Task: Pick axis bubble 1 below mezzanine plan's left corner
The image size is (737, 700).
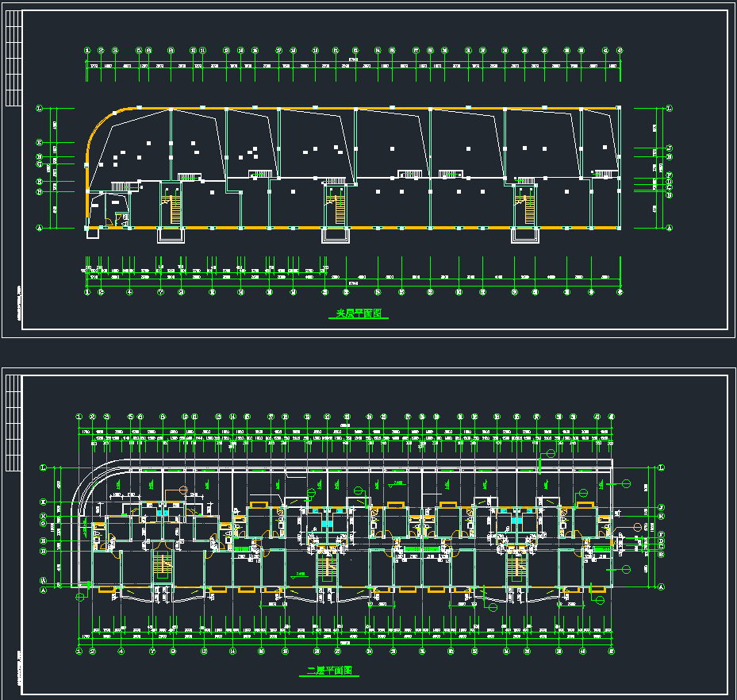Action: pyautogui.click(x=87, y=291)
